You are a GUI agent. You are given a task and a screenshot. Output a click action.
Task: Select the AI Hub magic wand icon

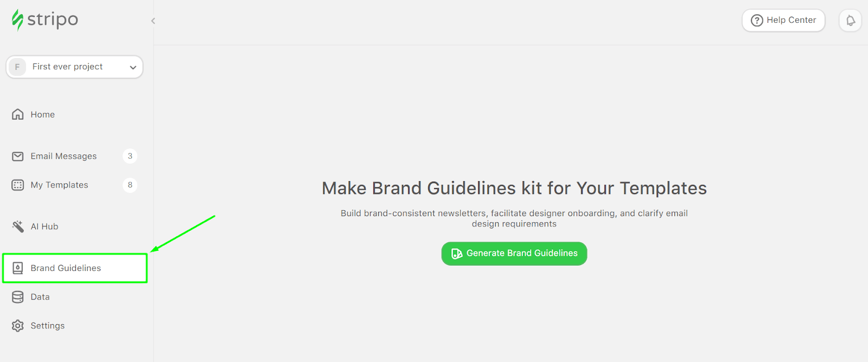point(17,226)
